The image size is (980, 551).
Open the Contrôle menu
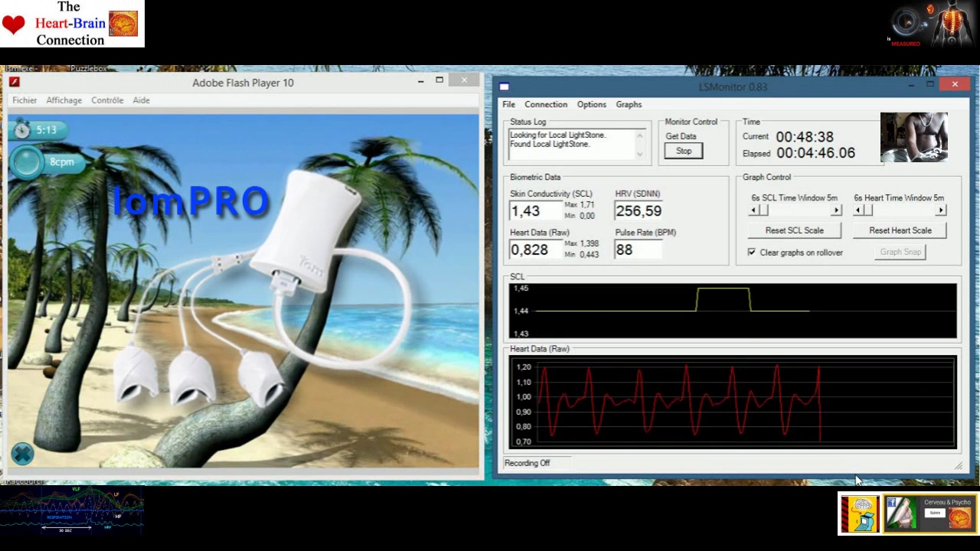[x=107, y=100]
